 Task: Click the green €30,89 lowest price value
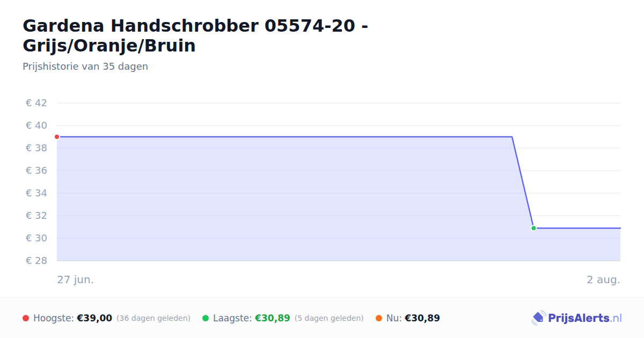coord(273,318)
